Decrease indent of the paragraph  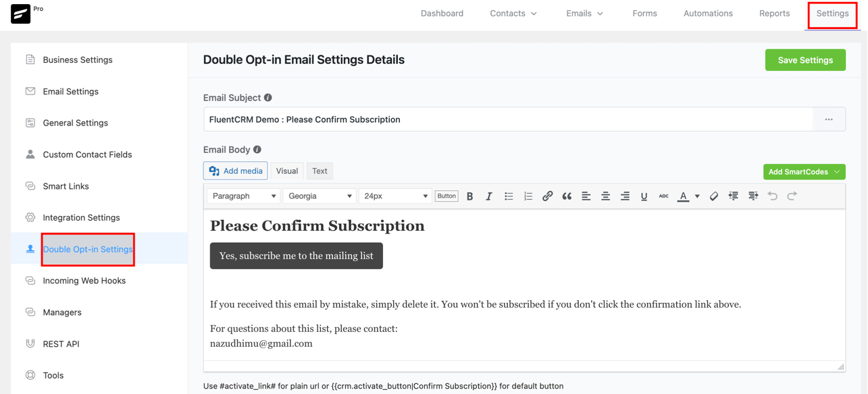coord(734,196)
